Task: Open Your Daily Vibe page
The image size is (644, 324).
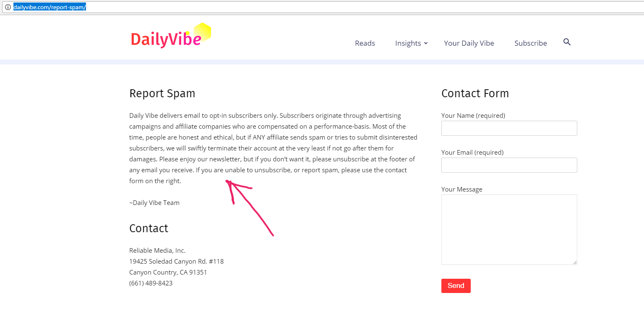Action: [469, 43]
